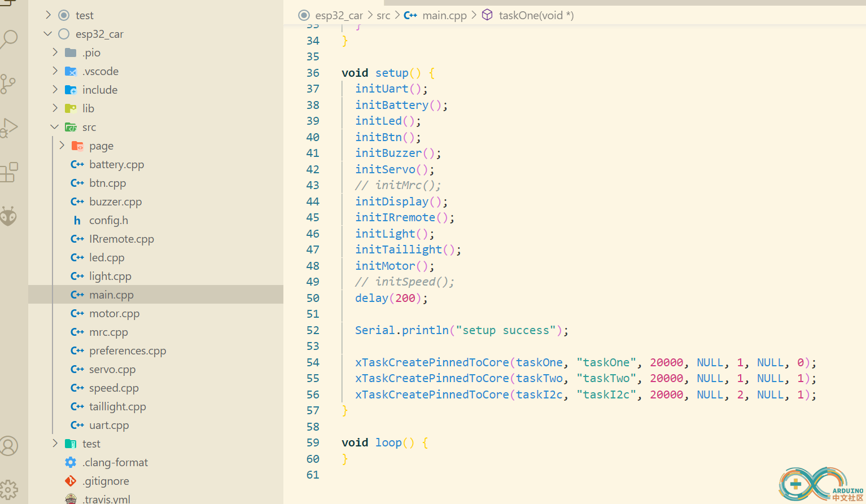Click main.cpp in the breadcrumb
Image resolution: width=866 pixels, height=504 pixels.
(x=444, y=15)
